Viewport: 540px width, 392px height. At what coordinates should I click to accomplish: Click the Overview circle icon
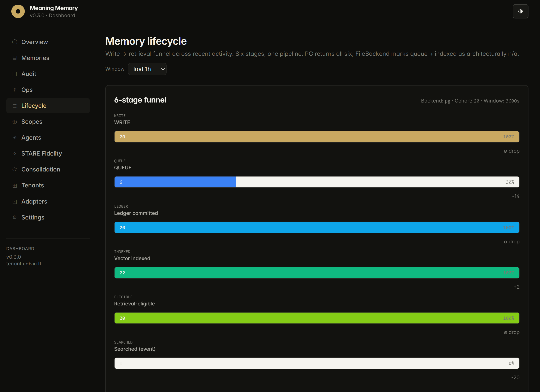coord(15,42)
